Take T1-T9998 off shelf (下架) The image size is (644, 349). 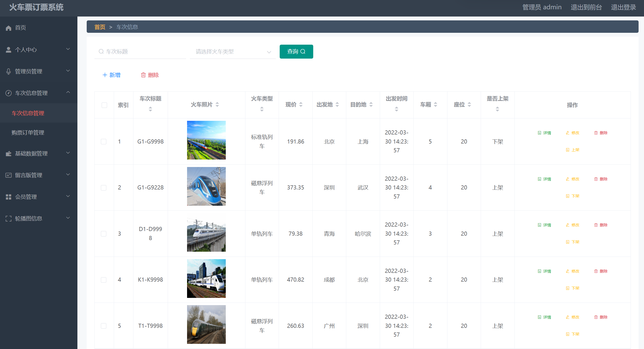pos(573,334)
